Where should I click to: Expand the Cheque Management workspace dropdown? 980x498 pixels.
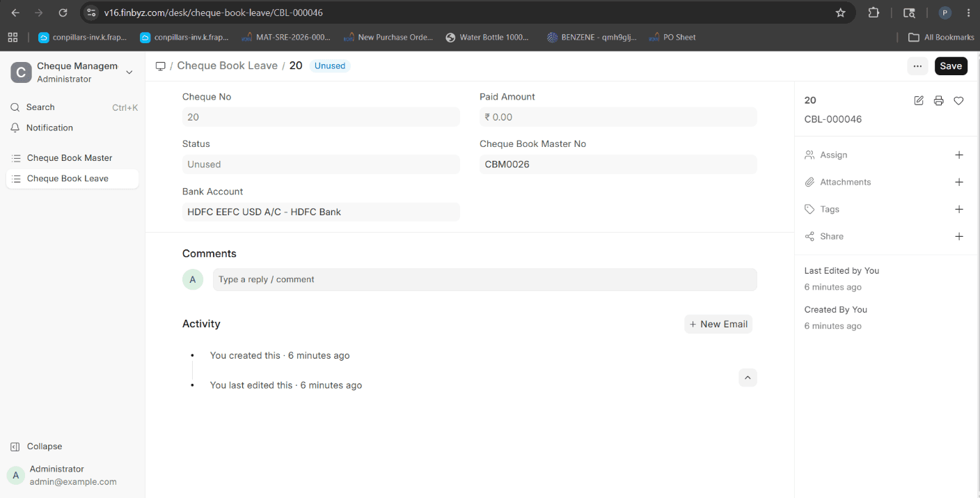click(x=129, y=72)
